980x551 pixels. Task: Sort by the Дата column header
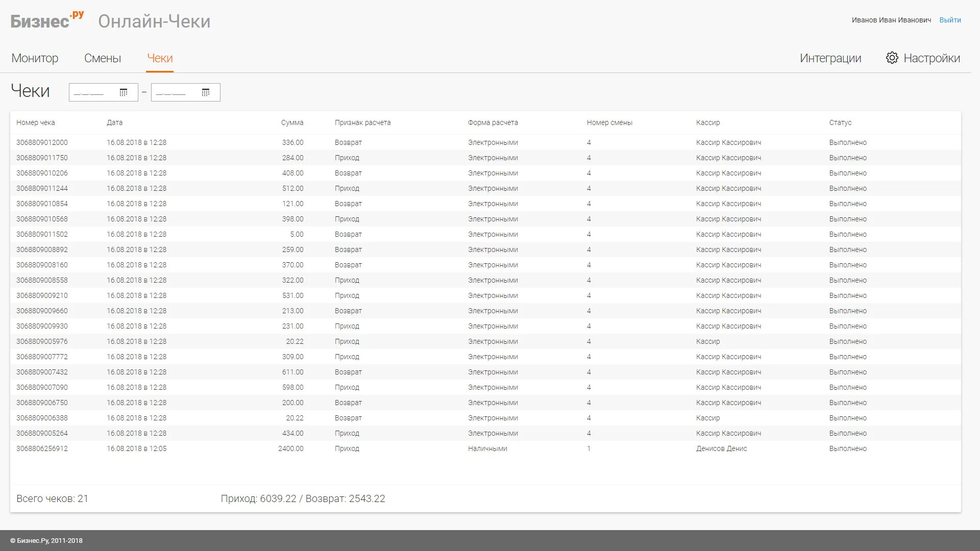(115, 122)
